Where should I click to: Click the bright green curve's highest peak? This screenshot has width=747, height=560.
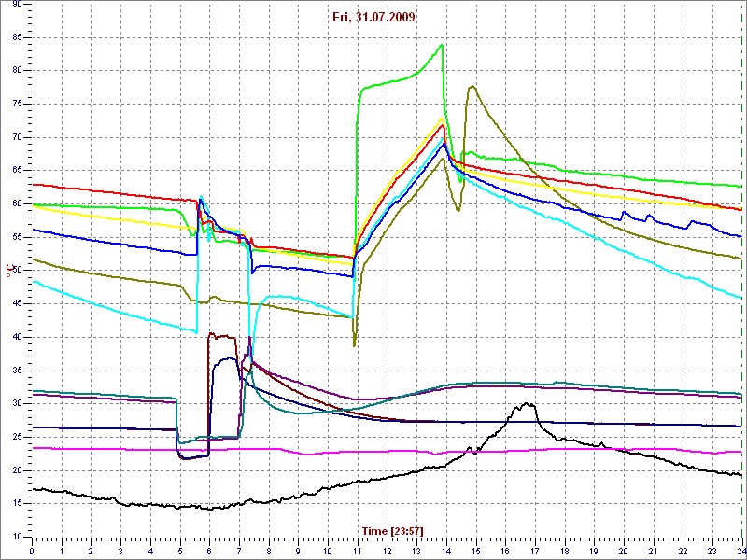click(x=442, y=45)
